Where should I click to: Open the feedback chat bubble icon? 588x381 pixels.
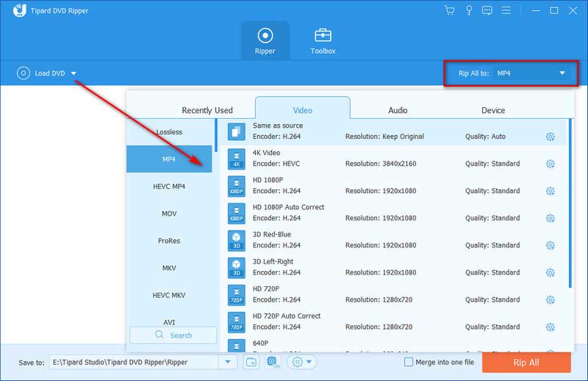tap(487, 10)
